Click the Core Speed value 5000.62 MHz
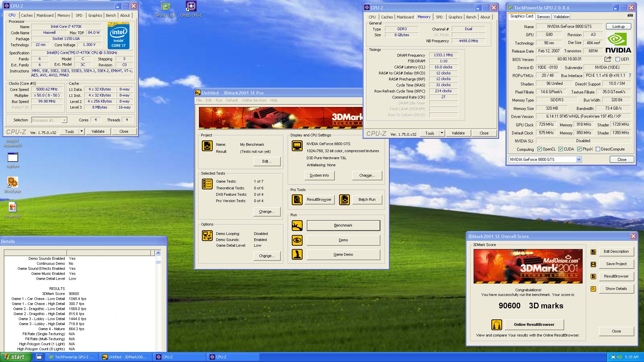 (x=47, y=89)
